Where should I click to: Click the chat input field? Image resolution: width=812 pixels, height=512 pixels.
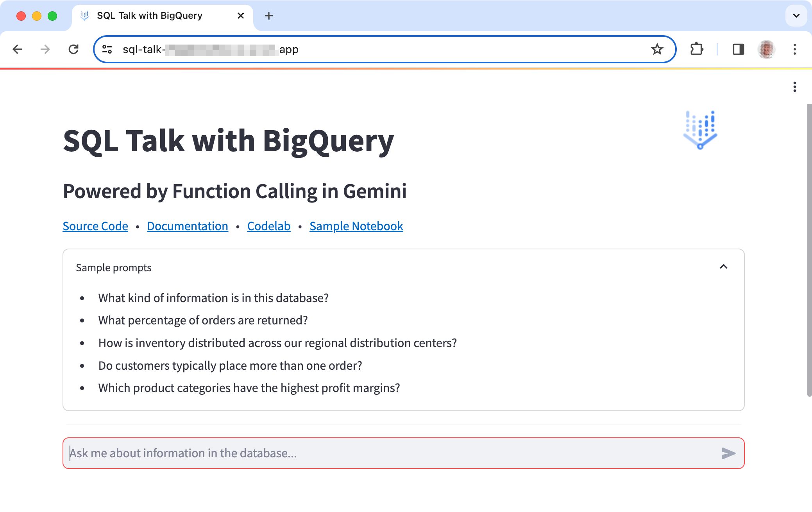pyautogui.click(x=403, y=453)
